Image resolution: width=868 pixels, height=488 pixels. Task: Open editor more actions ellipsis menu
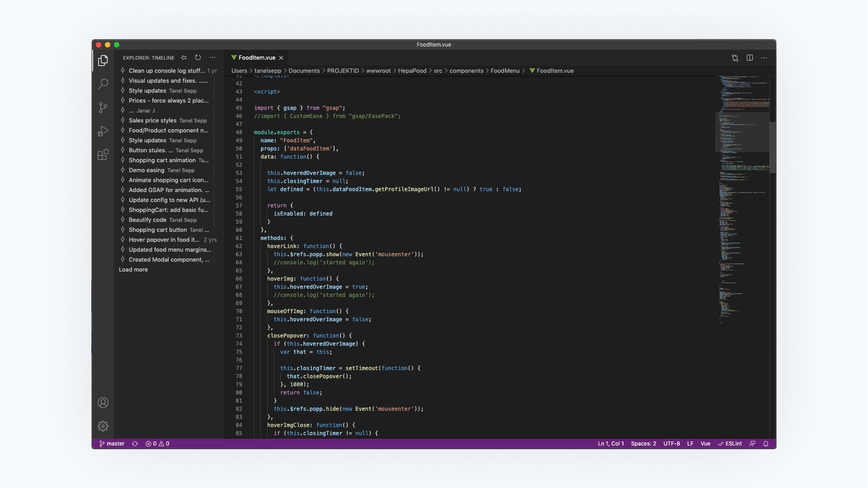[764, 57]
